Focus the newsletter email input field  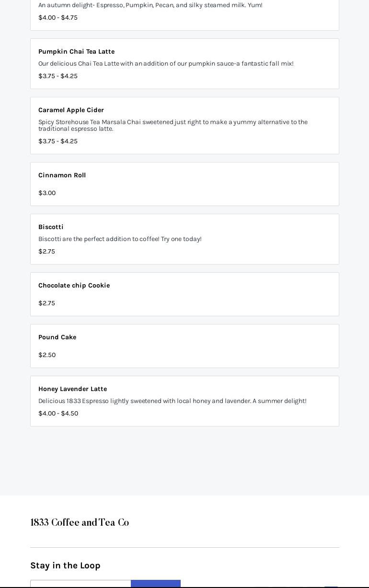click(81, 584)
